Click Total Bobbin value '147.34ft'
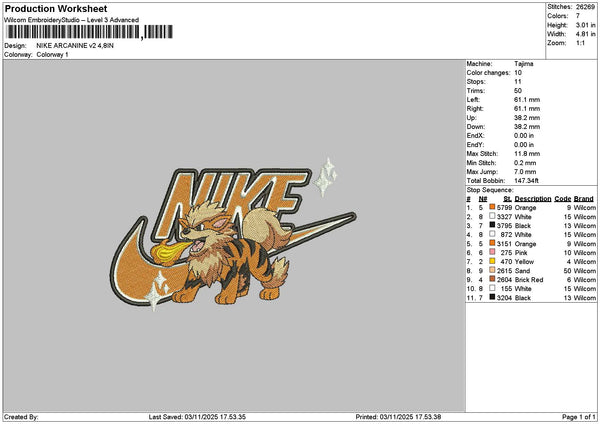This screenshot has width=600, height=424. click(x=527, y=181)
